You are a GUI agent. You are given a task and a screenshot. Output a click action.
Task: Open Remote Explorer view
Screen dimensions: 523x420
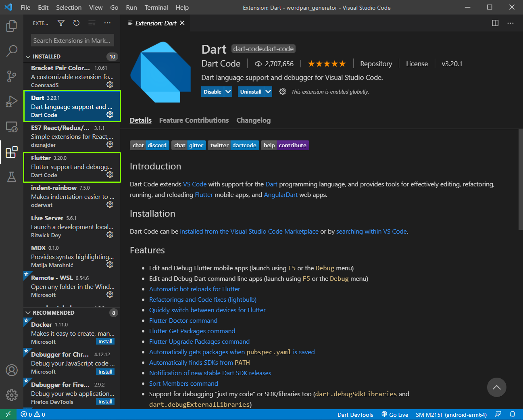click(12, 127)
